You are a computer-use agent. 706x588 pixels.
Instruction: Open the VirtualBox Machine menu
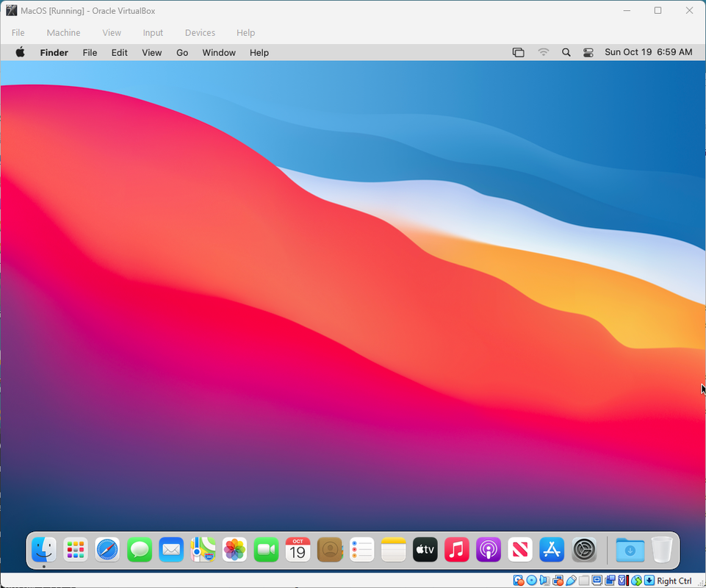(63, 32)
